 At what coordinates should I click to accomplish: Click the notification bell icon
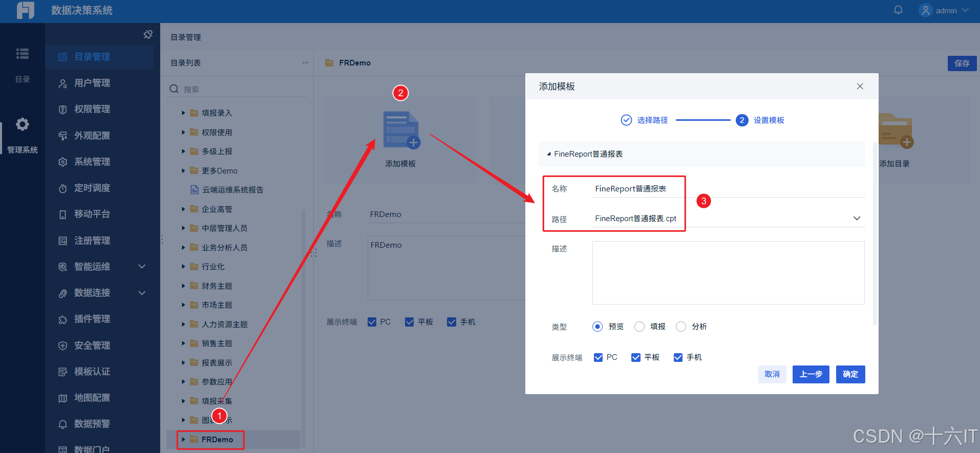point(898,10)
